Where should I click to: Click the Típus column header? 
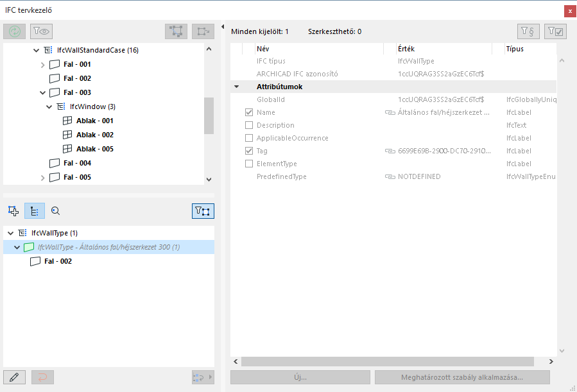click(530, 49)
